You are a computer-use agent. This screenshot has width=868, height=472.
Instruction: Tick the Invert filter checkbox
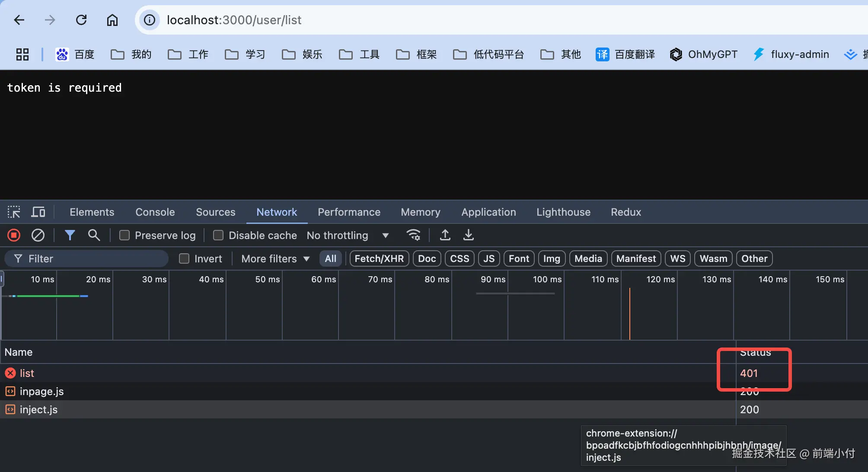pos(184,258)
